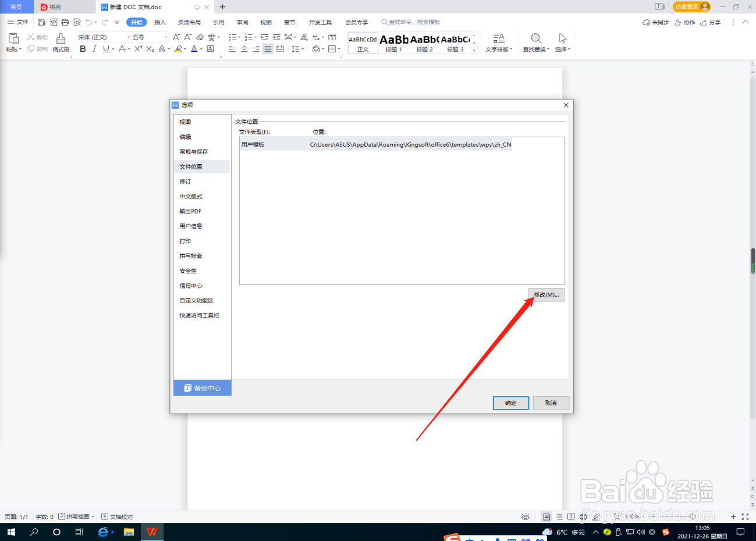This screenshot has height=541, width=756.
Task: Apply Subscript formatting
Action: point(150,49)
